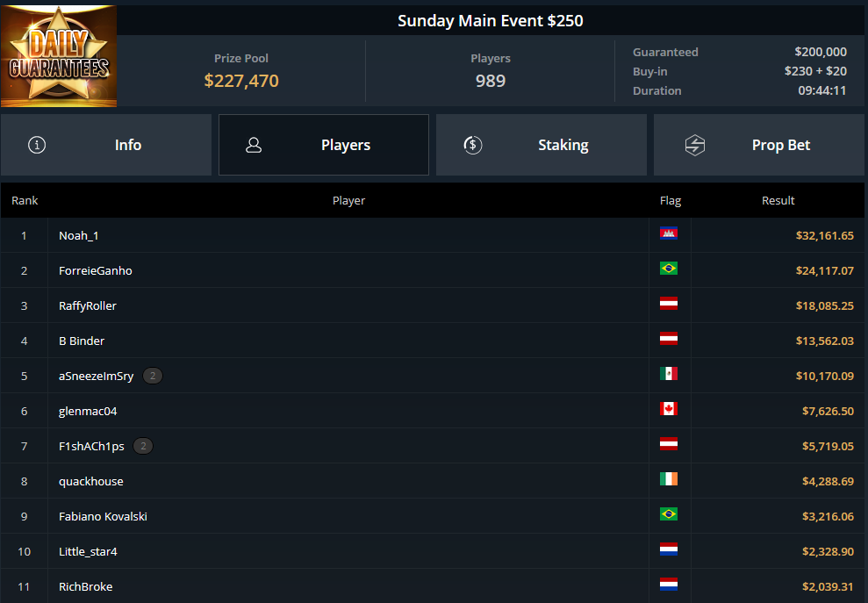
Task: Open player ForreieGanho's row
Action: (x=433, y=270)
